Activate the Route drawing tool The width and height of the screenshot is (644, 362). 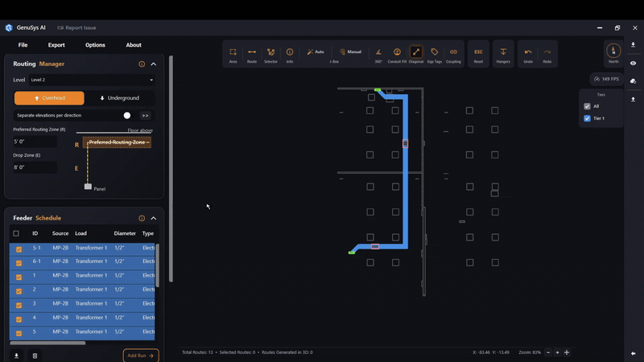pos(252,55)
